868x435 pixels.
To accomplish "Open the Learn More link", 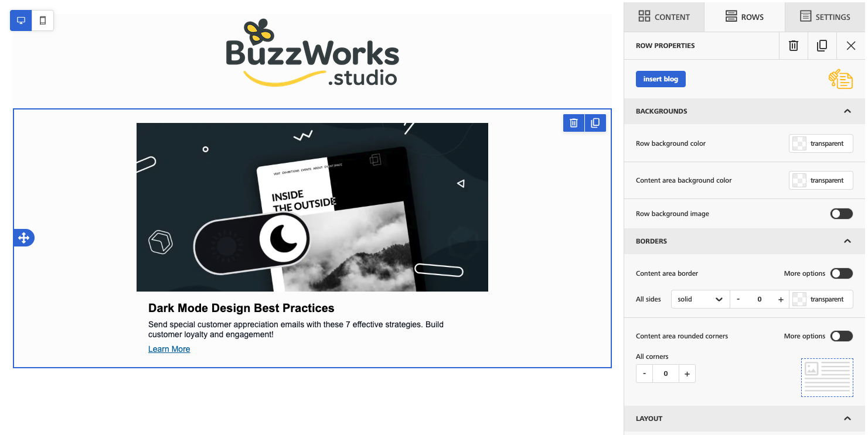I will click(x=169, y=349).
